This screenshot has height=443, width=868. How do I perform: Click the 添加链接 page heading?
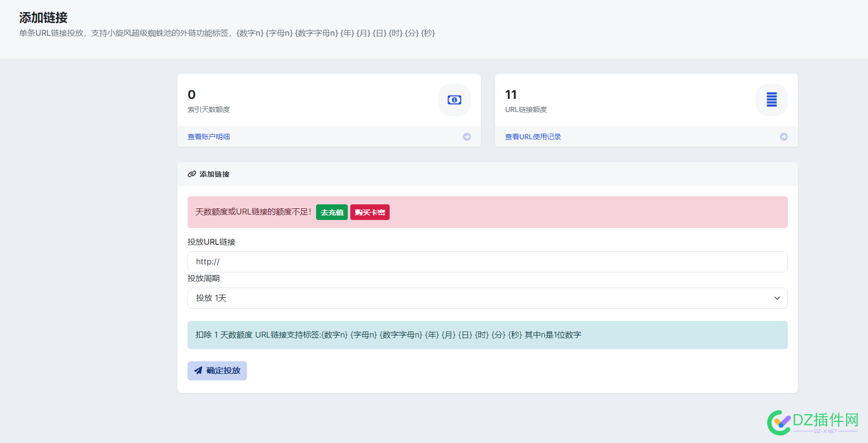(x=43, y=18)
